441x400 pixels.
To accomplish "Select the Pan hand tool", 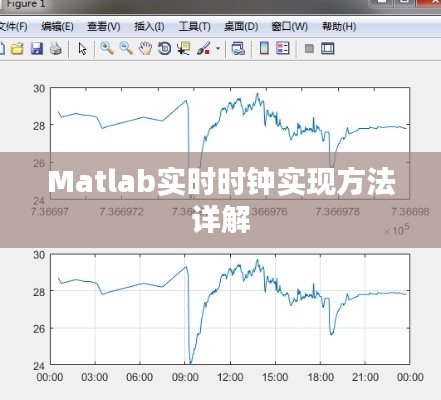I will [x=145, y=49].
